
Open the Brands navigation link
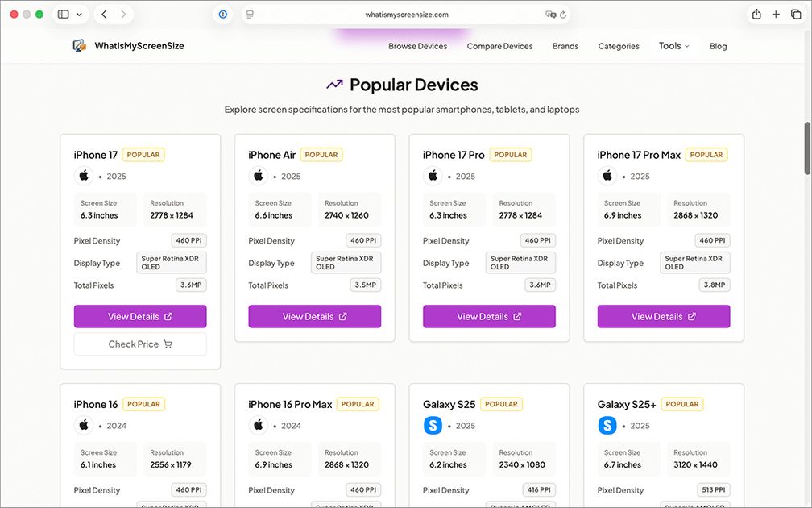pos(565,46)
